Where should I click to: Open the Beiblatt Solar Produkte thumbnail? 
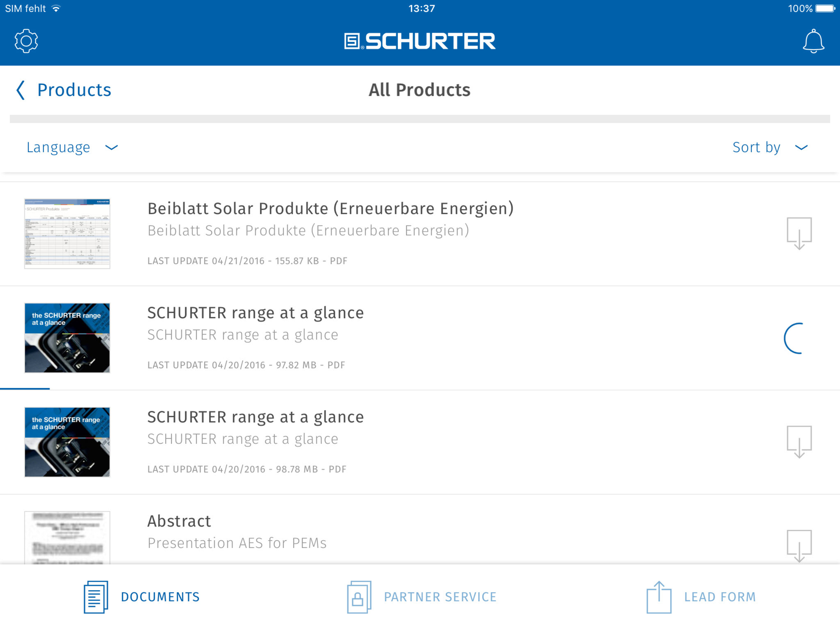(67, 234)
